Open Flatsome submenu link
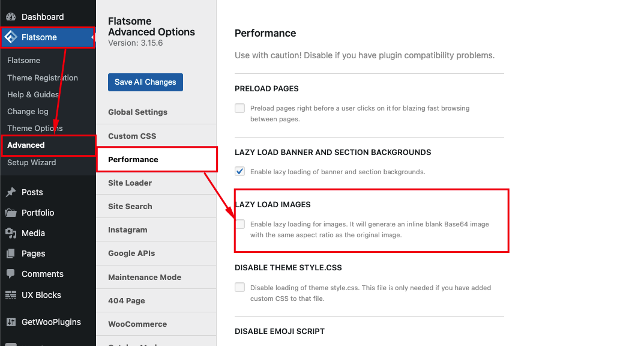 coord(24,61)
